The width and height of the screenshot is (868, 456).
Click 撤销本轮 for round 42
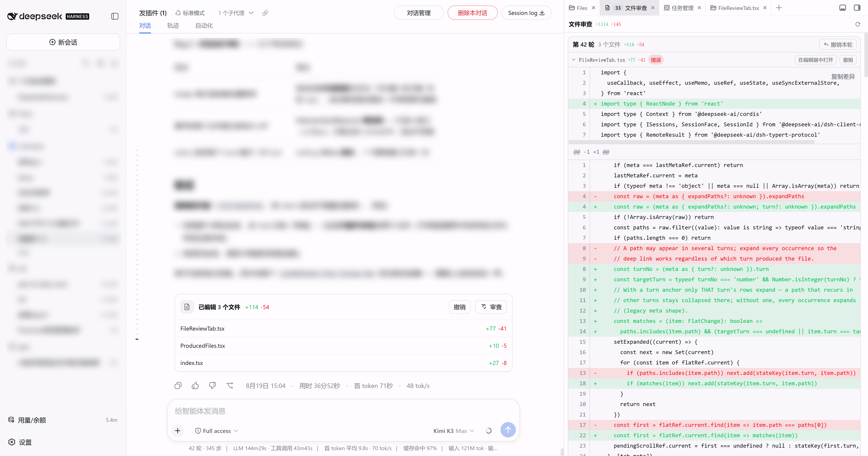tap(838, 45)
